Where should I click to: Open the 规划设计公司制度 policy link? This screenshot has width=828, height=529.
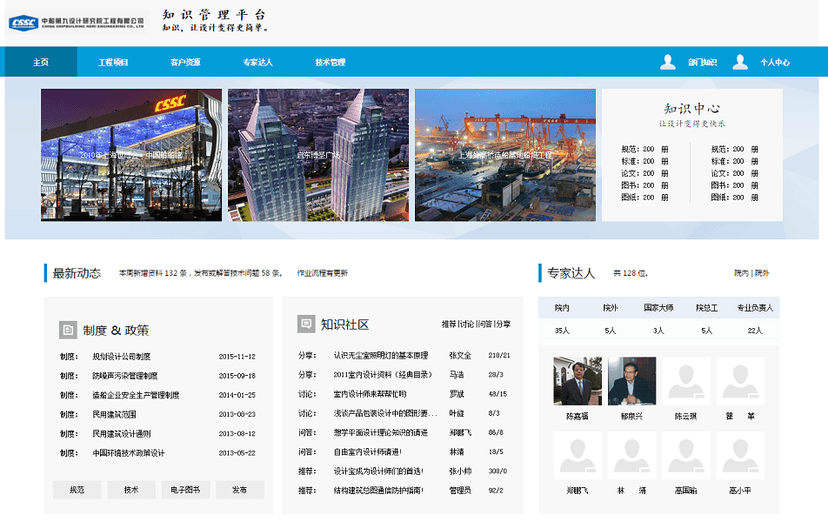click(x=121, y=356)
